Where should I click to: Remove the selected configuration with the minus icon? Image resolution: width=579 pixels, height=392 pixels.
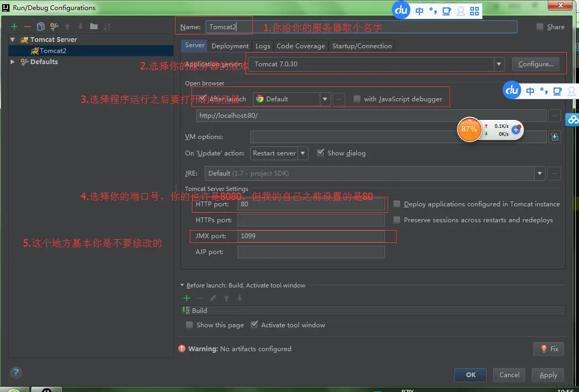tap(28, 27)
